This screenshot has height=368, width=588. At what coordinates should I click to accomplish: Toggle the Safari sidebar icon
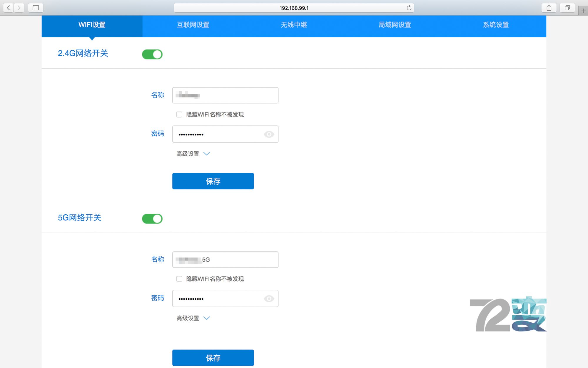click(x=36, y=8)
